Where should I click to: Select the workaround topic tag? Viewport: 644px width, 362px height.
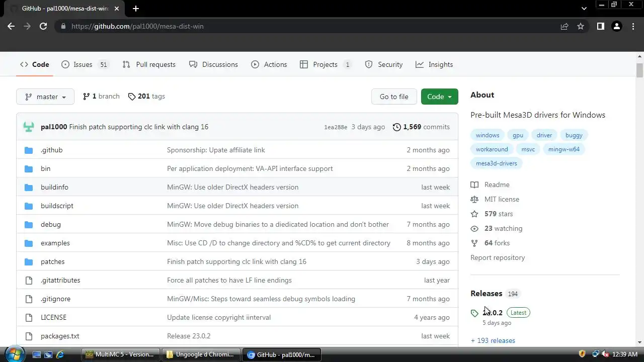(492, 149)
